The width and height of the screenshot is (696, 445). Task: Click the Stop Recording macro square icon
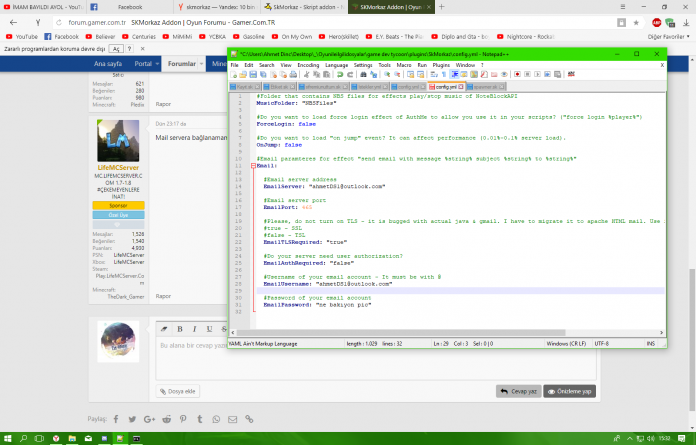coord(527,75)
